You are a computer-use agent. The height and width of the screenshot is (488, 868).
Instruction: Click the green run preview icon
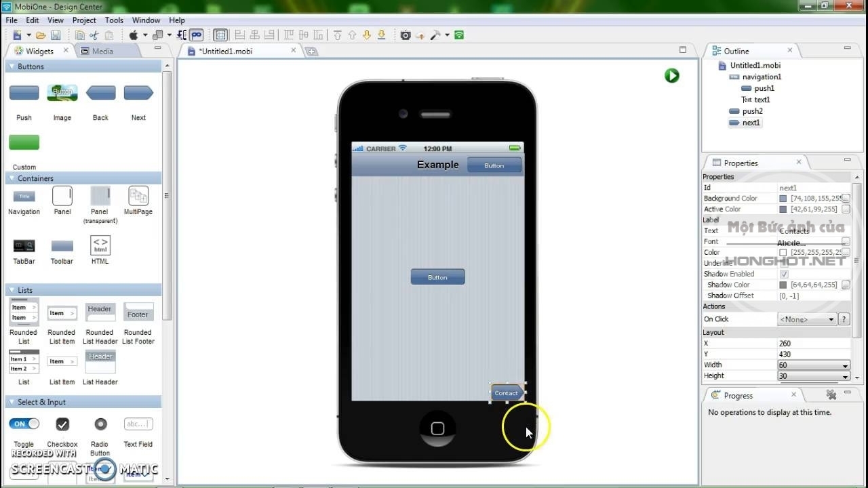point(671,76)
